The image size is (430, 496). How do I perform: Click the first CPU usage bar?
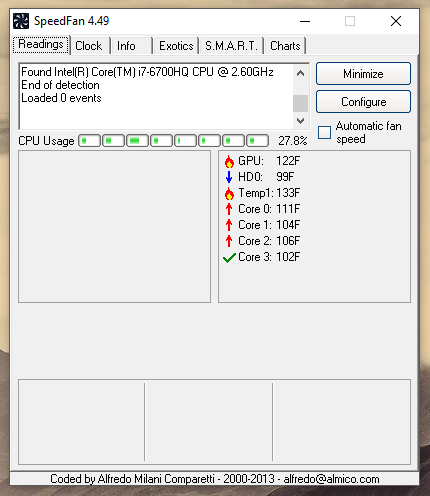coord(89,141)
